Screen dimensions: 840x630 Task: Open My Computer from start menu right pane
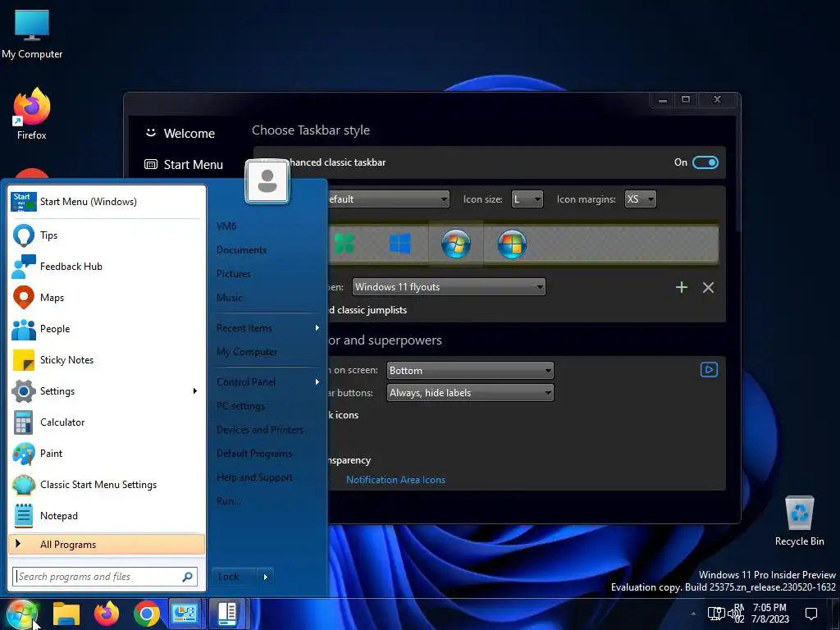click(247, 352)
